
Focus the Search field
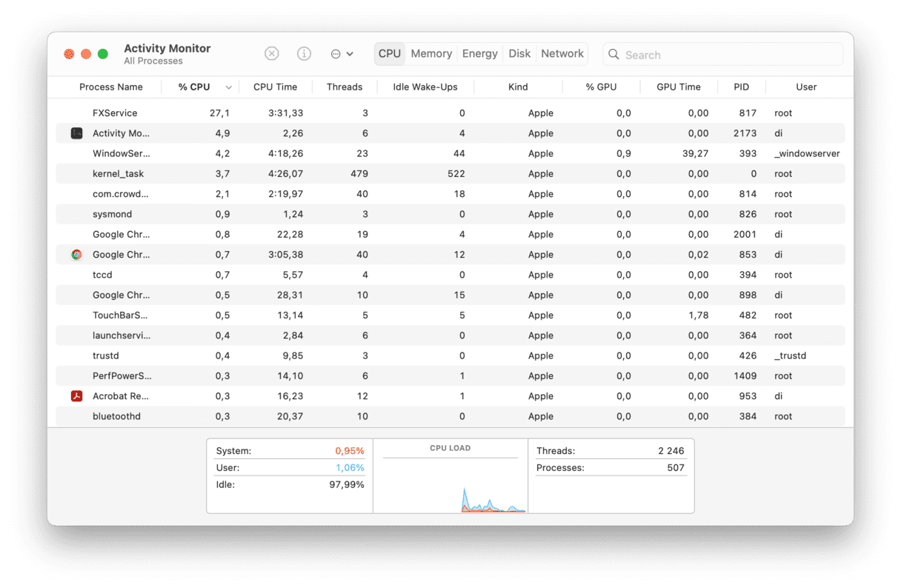pyautogui.click(x=723, y=54)
